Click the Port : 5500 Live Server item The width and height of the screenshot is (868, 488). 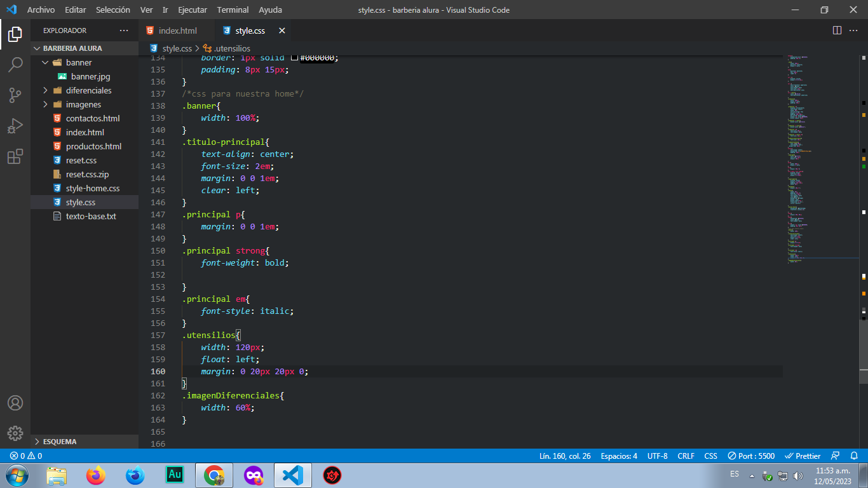(x=751, y=456)
